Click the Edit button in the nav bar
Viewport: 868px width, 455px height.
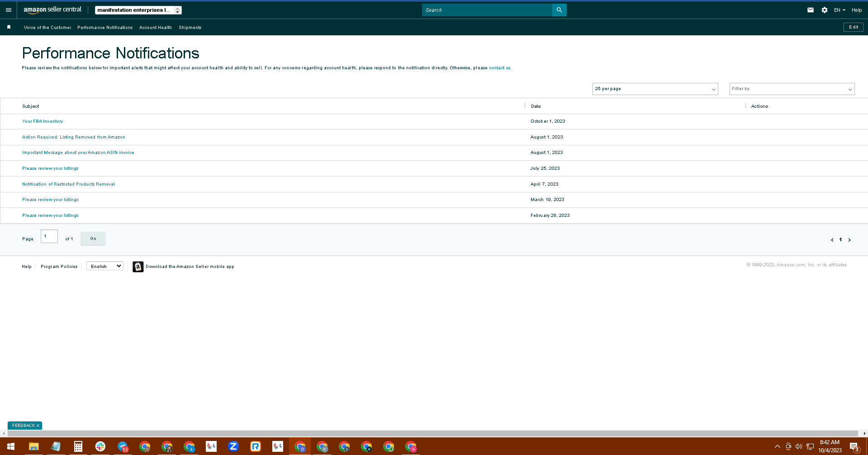pos(854,27)
